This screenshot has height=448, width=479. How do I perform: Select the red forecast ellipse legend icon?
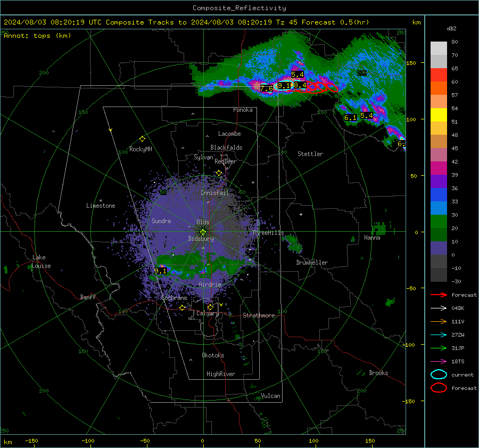[439, 388]
